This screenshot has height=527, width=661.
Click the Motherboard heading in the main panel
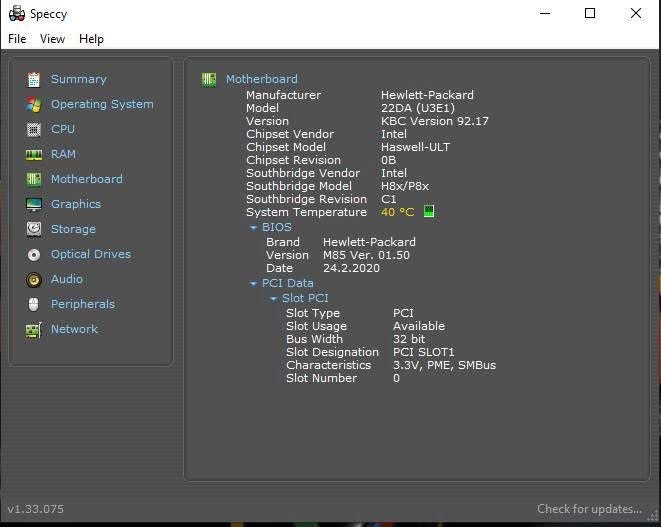click(x=262, y=79)
